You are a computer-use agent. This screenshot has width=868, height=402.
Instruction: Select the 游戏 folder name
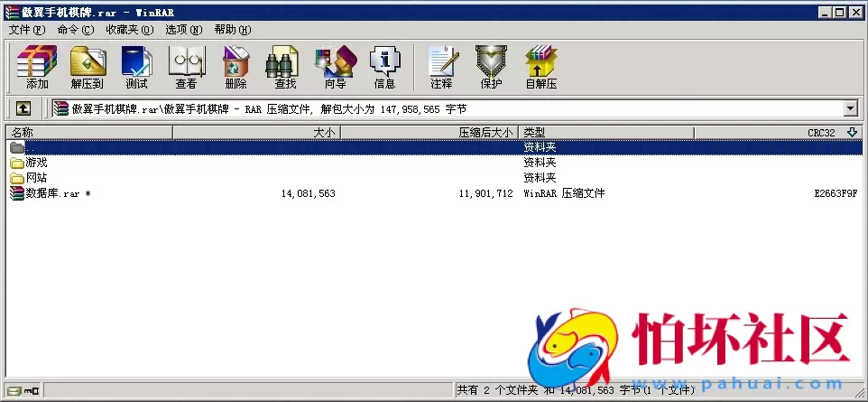point(36,163)
